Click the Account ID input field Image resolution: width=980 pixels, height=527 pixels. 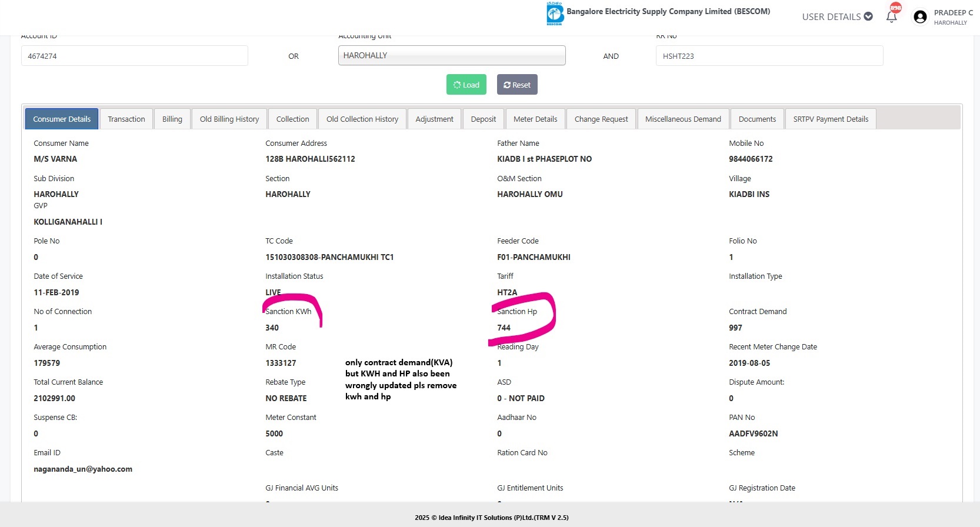coord(135,56)
